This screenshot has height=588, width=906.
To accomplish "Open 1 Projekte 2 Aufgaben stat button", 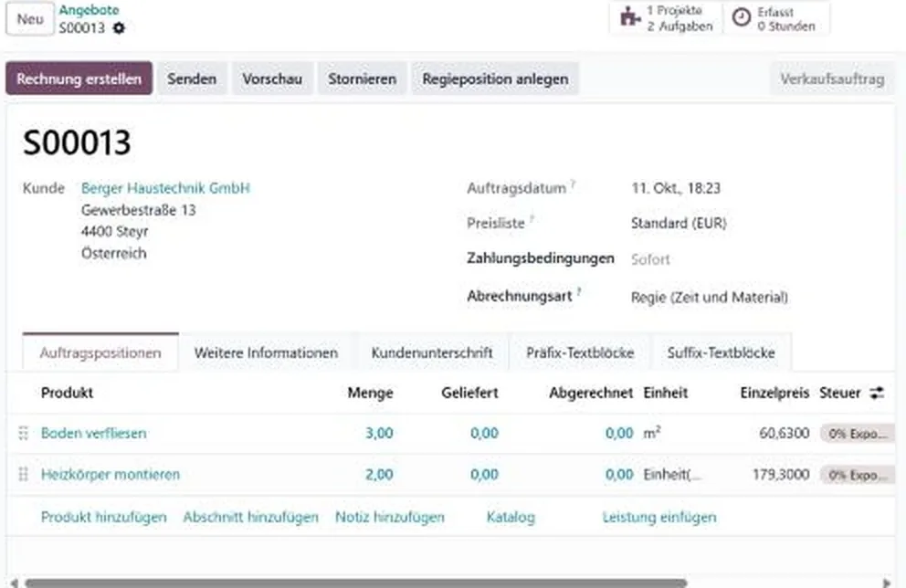I will coord(666,18).
